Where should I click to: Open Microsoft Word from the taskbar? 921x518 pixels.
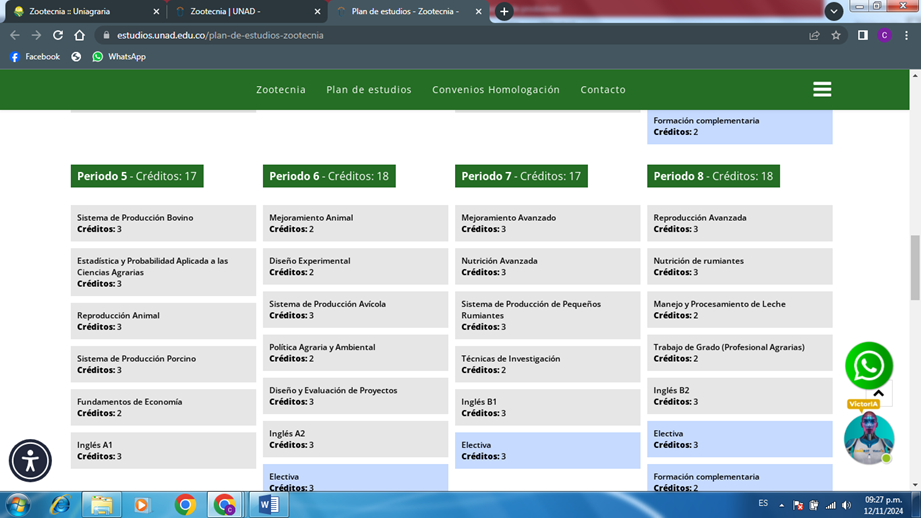268,505
